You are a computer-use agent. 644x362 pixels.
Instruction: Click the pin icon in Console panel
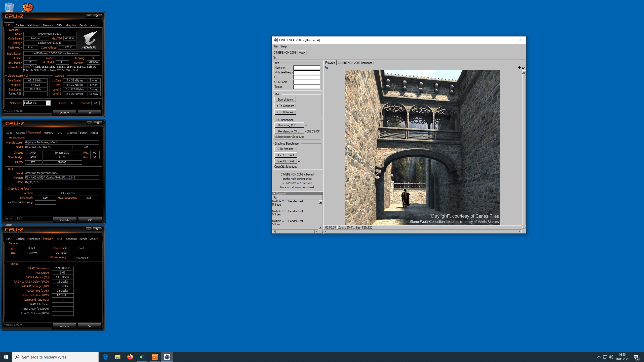pos(275,198)
